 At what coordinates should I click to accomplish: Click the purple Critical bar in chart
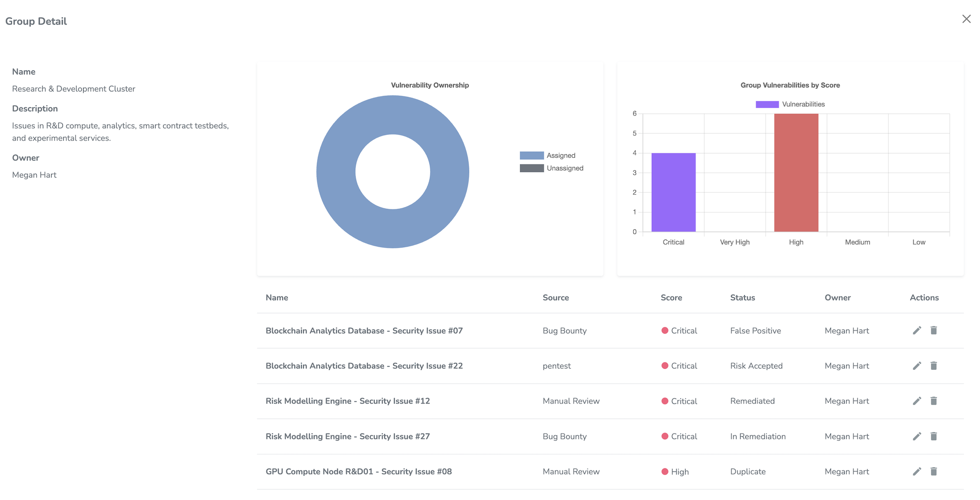coord(673,193)
